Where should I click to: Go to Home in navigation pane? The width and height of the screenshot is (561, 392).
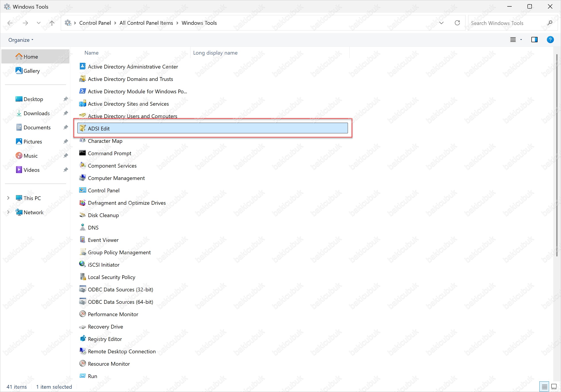[x=35, y=56]
